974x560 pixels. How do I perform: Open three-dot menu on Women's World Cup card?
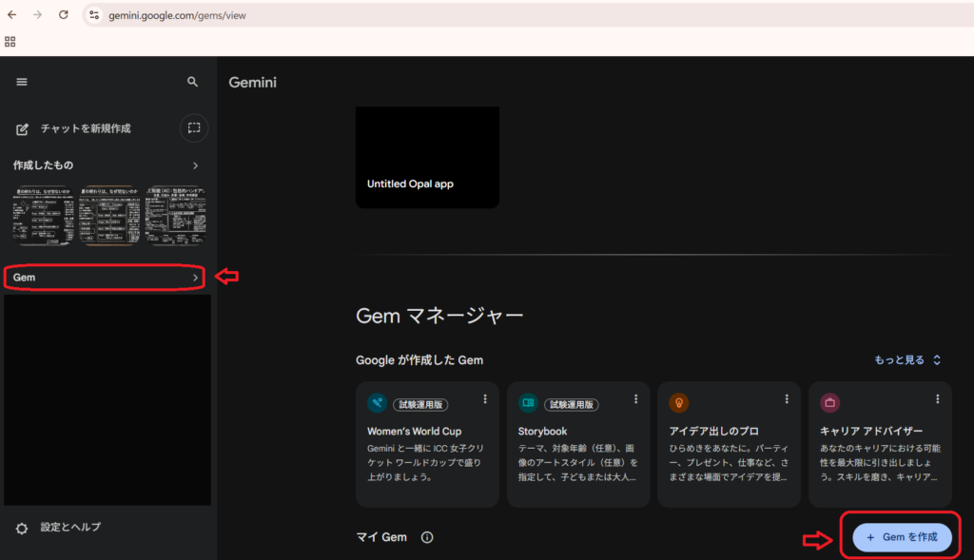click(x=485, y=399)
